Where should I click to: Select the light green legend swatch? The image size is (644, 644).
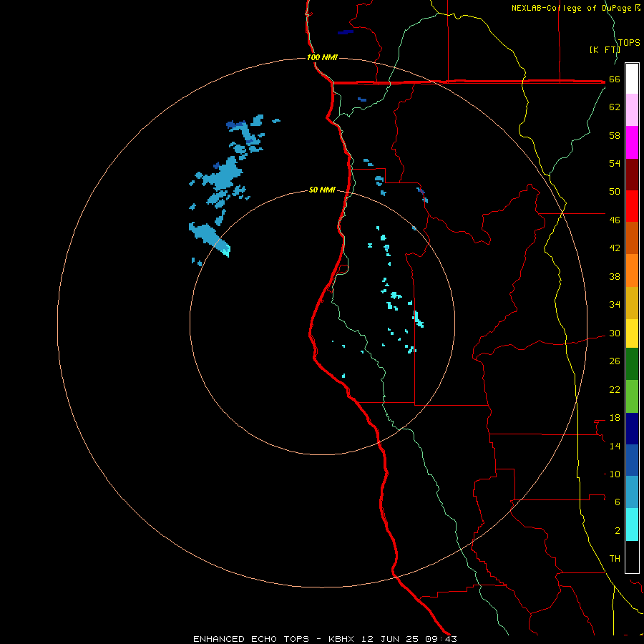click(x=632, y=396)
